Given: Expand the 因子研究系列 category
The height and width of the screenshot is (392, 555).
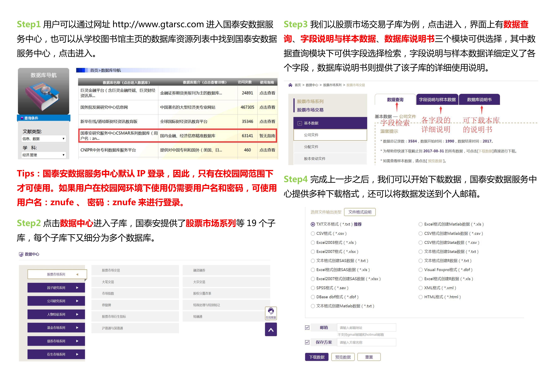Looking at the screenshot, I should click(56, 288).
